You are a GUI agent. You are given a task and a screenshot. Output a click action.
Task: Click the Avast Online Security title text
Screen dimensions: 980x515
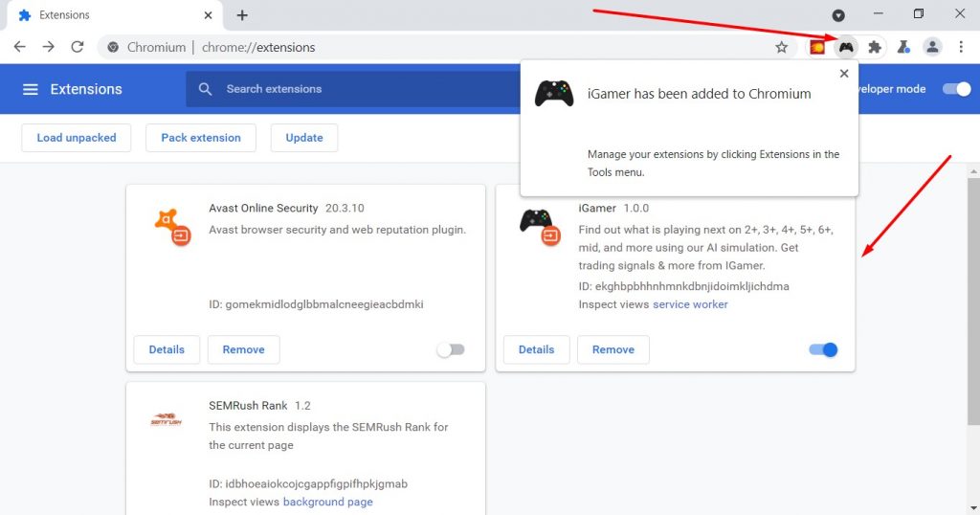pyautogui.click(x=263, y=208)
